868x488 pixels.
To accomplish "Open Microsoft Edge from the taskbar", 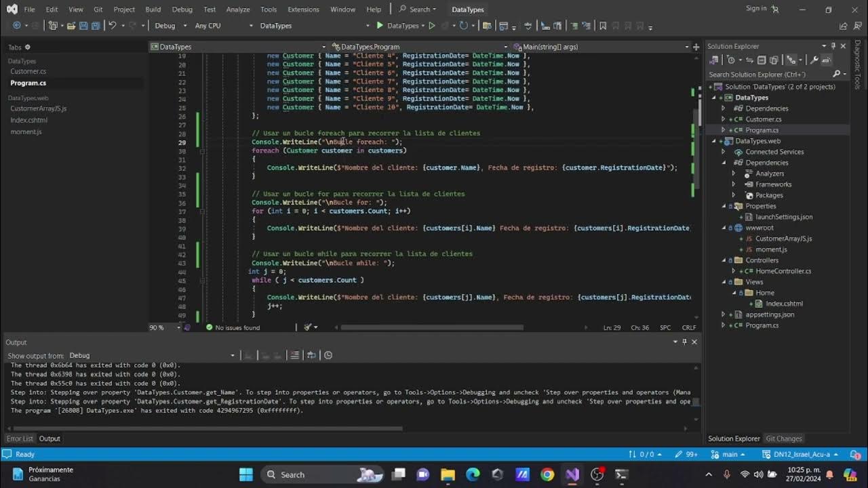I will 473,474.
